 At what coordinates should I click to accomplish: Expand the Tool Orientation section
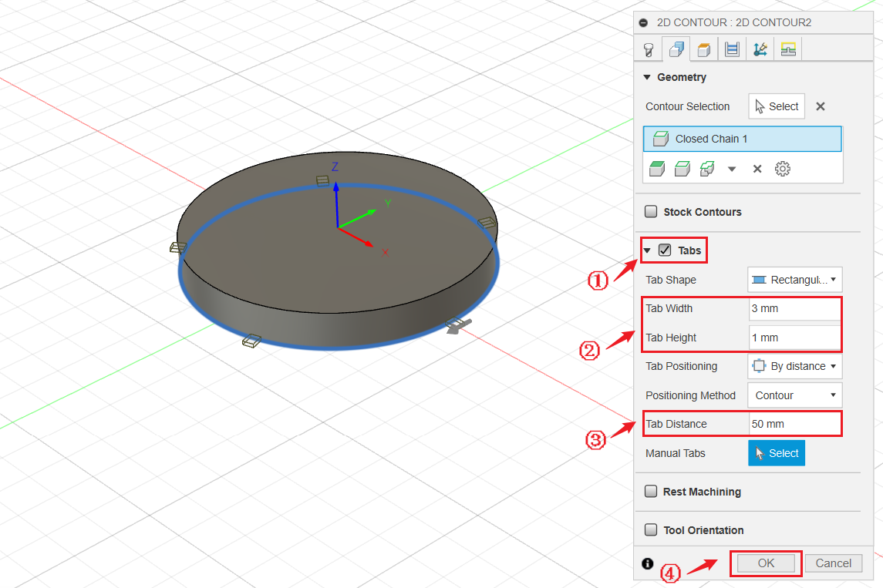point(651,529)
